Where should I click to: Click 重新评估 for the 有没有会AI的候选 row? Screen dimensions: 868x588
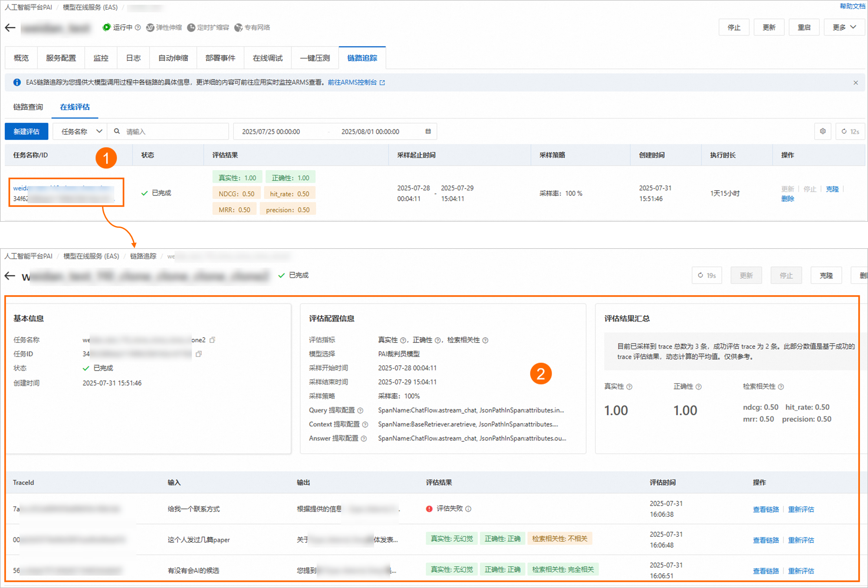[x=801, y=571]
